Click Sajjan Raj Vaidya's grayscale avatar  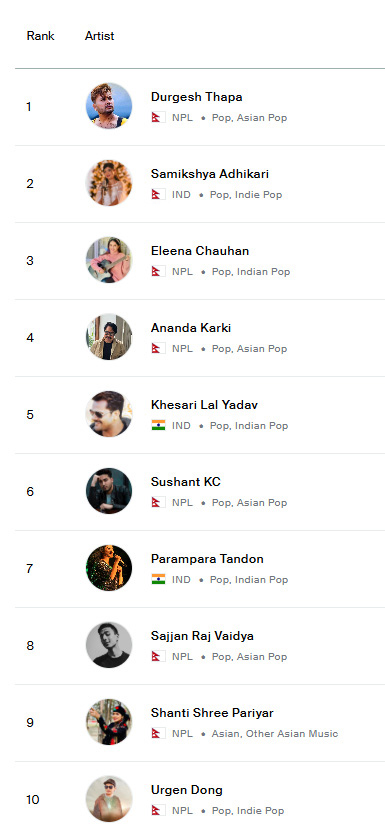(109, 645)
